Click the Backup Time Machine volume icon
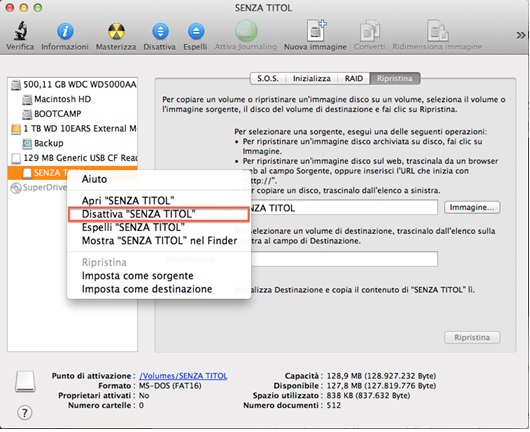The height and width of the screenshot is (432, 530). (27, 143)
